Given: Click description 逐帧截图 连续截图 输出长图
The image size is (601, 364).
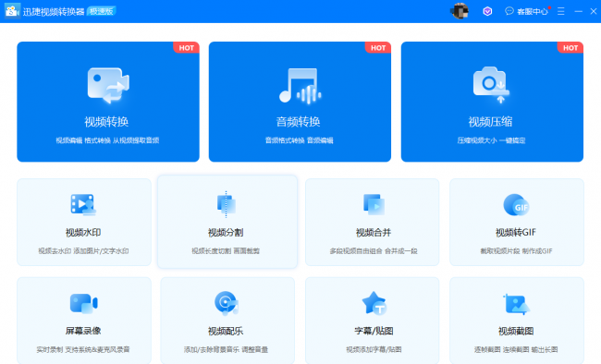Looking at the screenshot, I should tap(516, 349).
